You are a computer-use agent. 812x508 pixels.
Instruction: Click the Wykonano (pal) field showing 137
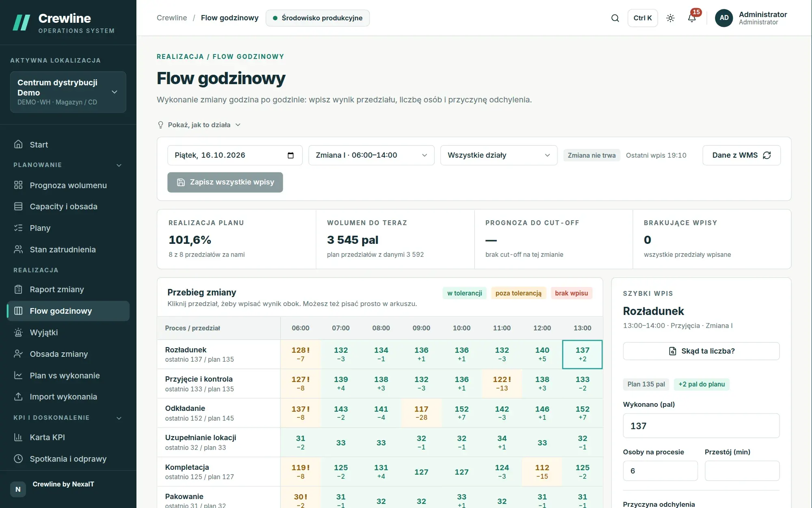701,426
